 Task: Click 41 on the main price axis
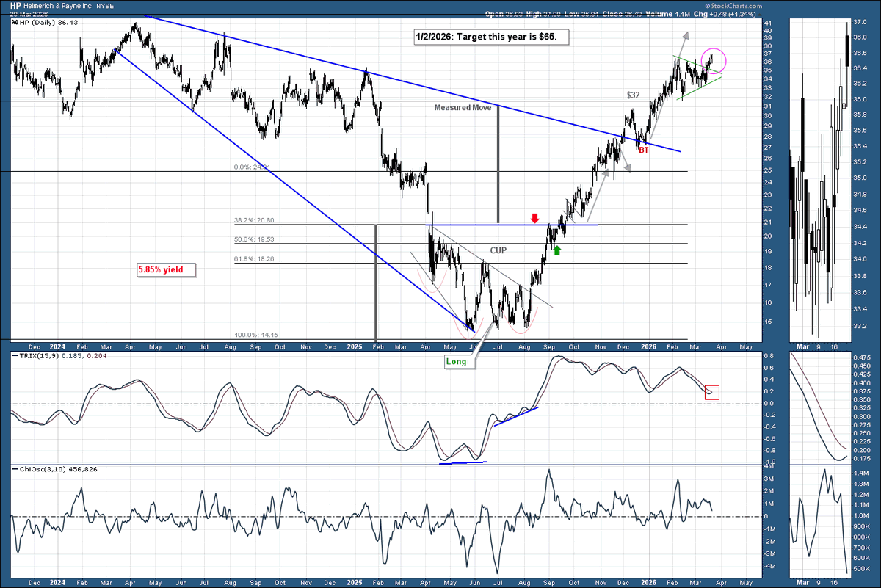point(767,22)
